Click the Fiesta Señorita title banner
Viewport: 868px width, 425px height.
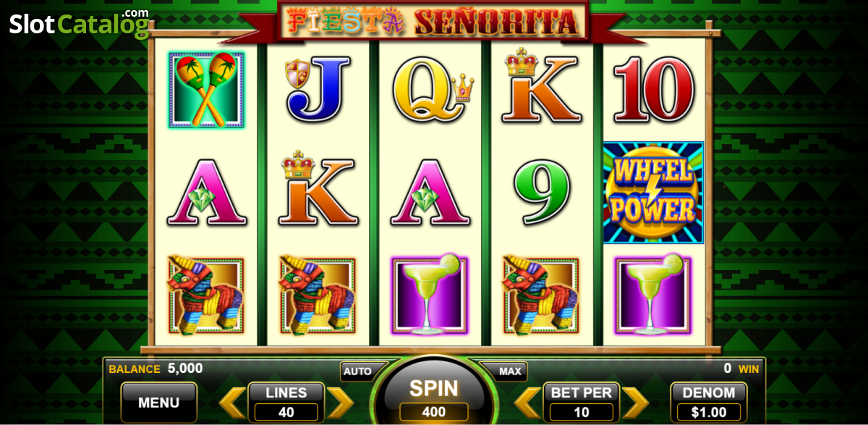tap(433, 21)
